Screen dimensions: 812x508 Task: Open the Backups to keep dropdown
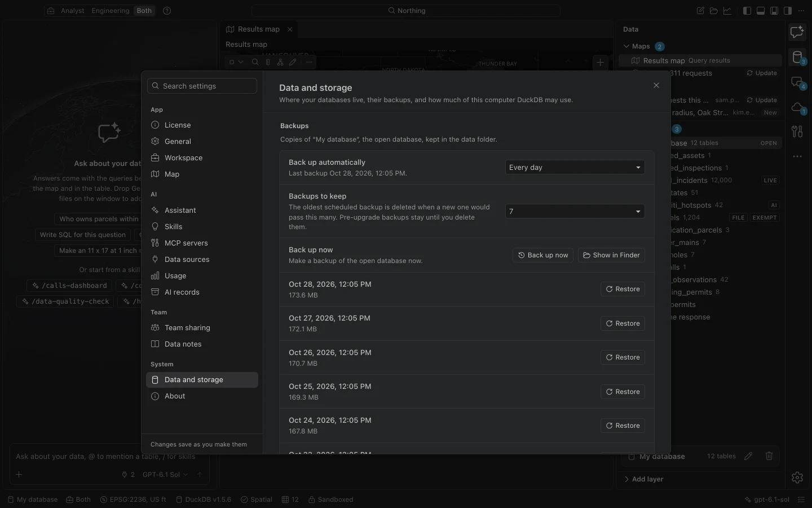click(x=575, y=212)
